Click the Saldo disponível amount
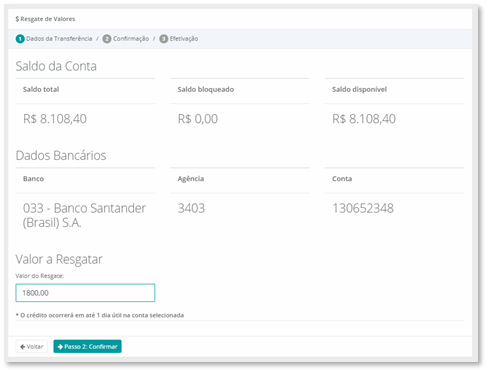The image size is (488, 372). (x=364, y=119)
